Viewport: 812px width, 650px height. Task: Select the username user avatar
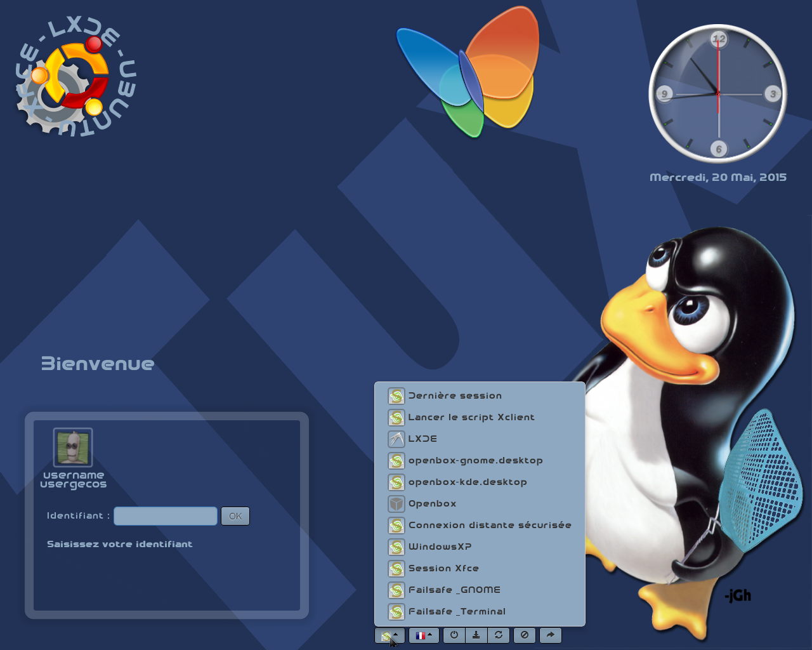73,448
